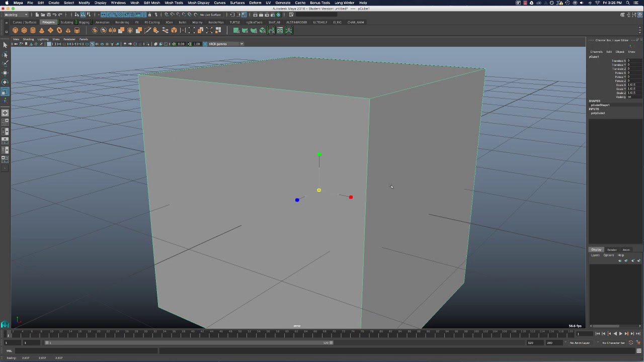This screenshot has width=644, height=362.
Task: Select the pCubeShape1 shape node
Action: pyautogui.click(x=600, y=105)
